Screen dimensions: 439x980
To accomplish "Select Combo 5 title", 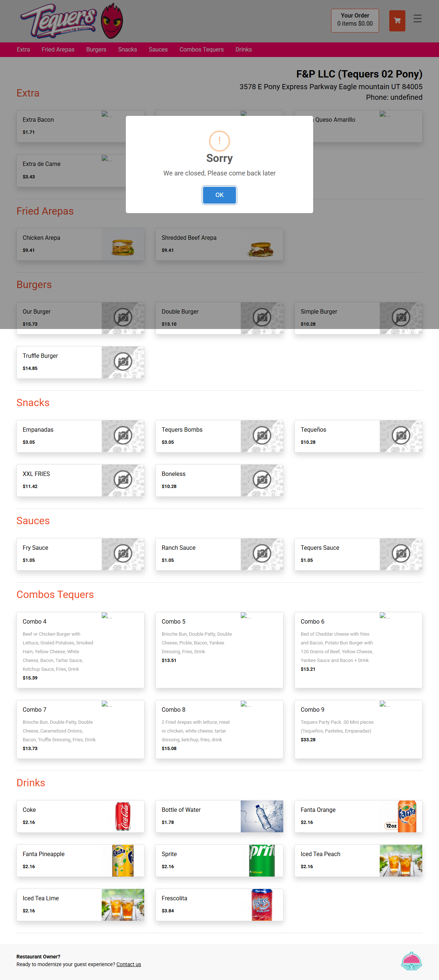I will [x=173, y=621].
